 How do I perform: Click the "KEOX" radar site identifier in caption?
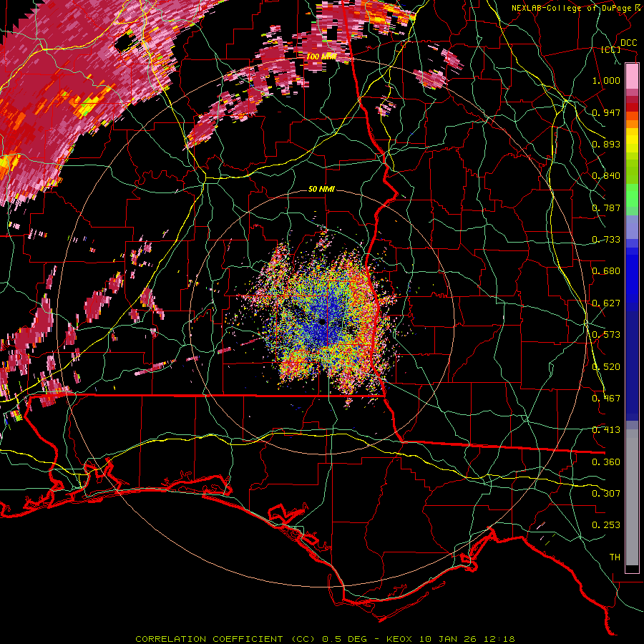click(399, 639)
